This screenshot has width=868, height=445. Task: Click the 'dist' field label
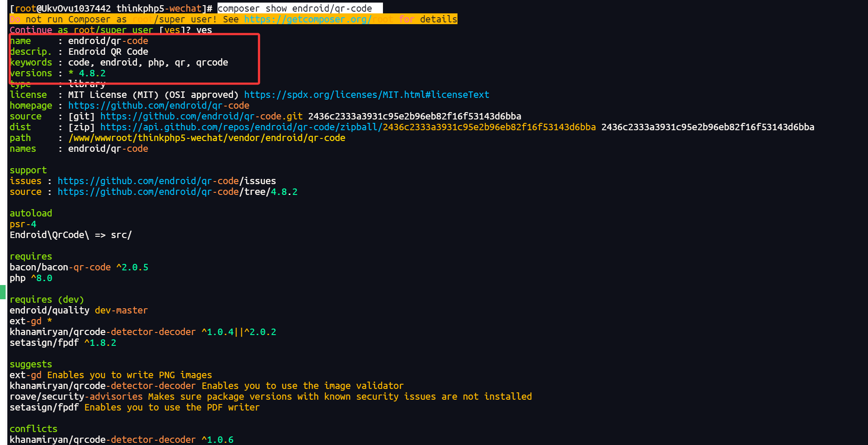coord(20,127)
